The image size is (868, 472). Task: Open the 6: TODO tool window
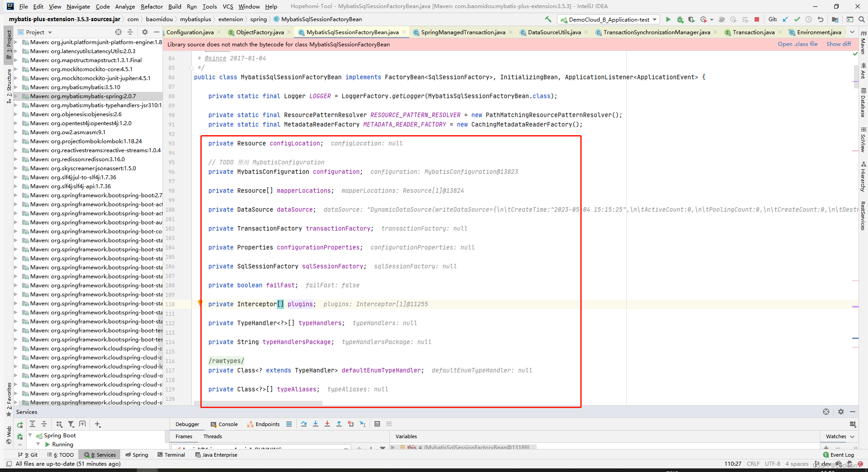[61, 455]
